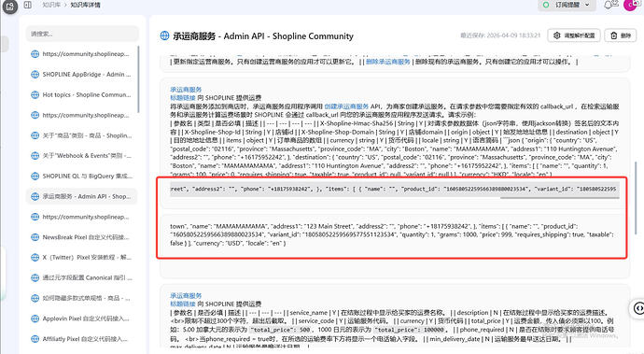Select 承运商服务 - Admin API entry in list

82,196
